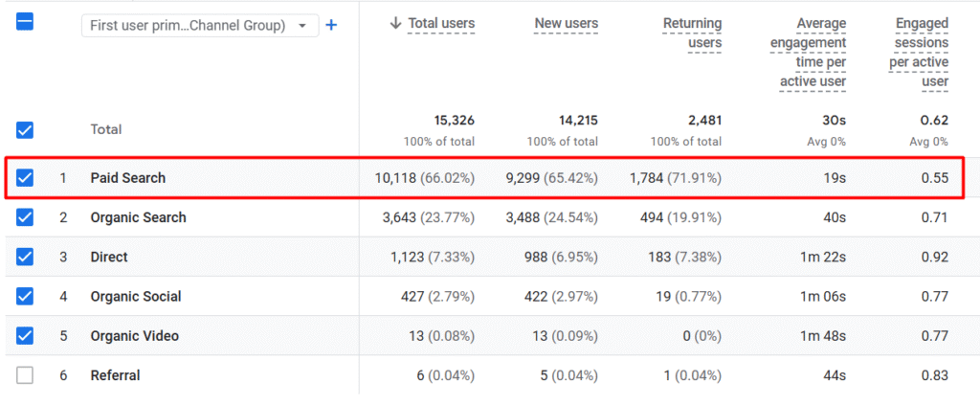Select the Referral channel name
This screenshot has height=405, width=980.
click(x=115, y=375)
